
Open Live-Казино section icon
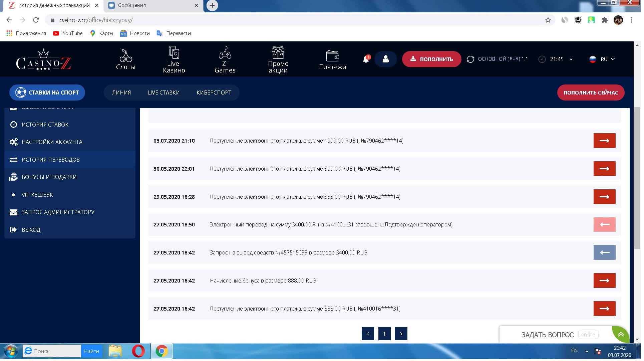175,53
